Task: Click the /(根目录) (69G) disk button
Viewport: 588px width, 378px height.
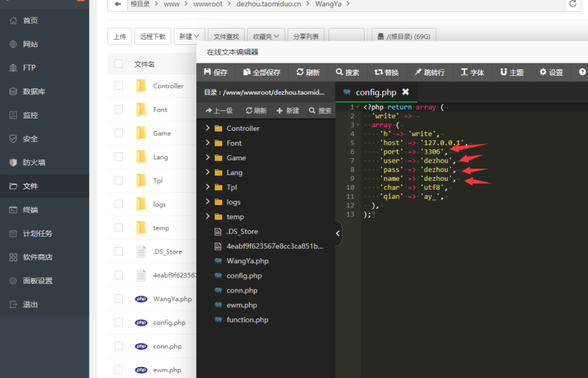Action: 404,37
